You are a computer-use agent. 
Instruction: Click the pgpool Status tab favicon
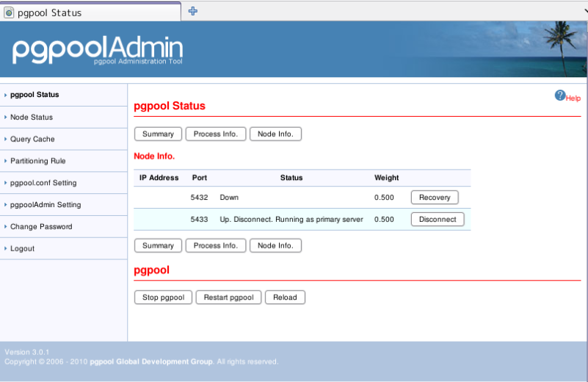pyautogui.click(x=9, y=12)
